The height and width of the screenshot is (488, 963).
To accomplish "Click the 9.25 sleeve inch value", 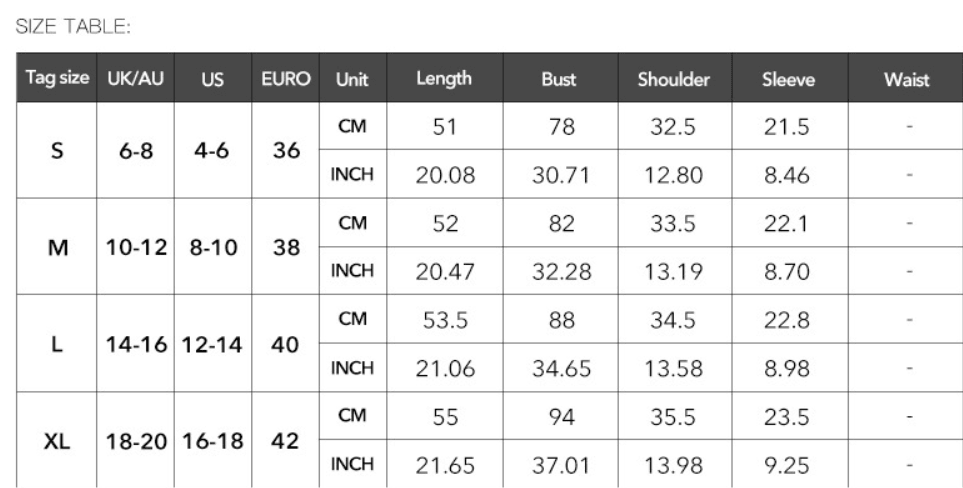I will click(789, 465).
